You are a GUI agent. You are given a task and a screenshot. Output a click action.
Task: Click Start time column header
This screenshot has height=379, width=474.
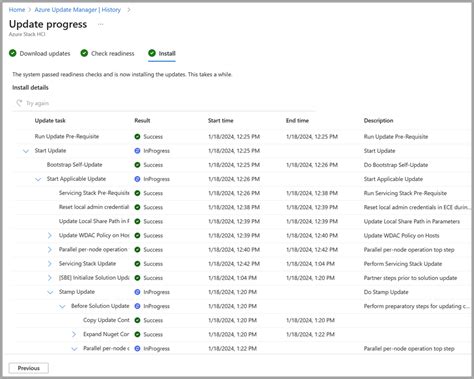221,120
